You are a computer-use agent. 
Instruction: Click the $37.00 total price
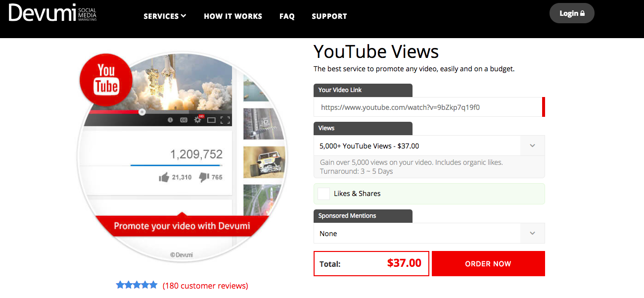click(x=404, y=263)
